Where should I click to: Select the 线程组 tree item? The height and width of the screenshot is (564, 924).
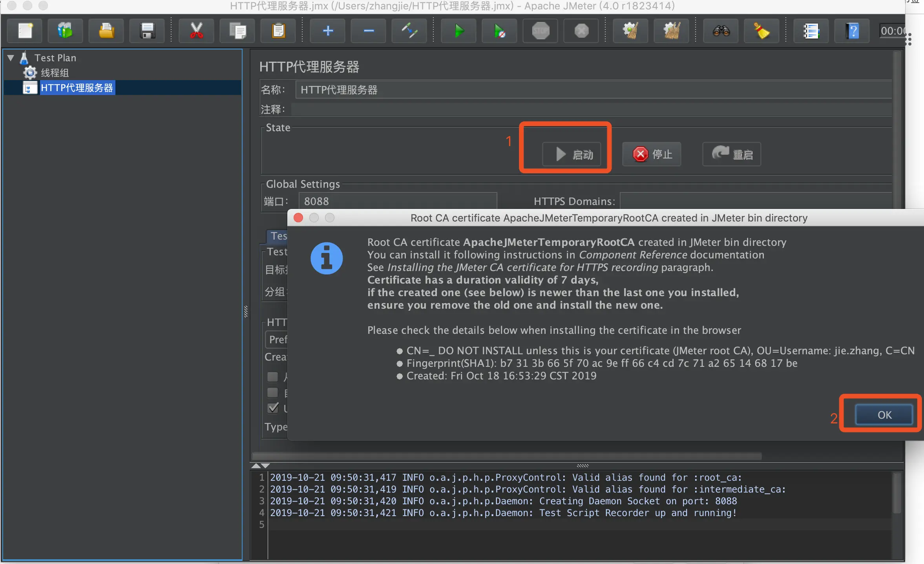pyautogui.click(x=55, y=73)
